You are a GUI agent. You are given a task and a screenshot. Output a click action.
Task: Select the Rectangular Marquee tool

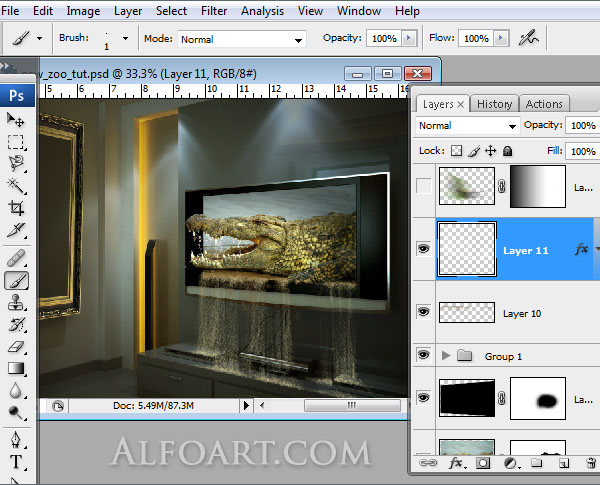15,142
